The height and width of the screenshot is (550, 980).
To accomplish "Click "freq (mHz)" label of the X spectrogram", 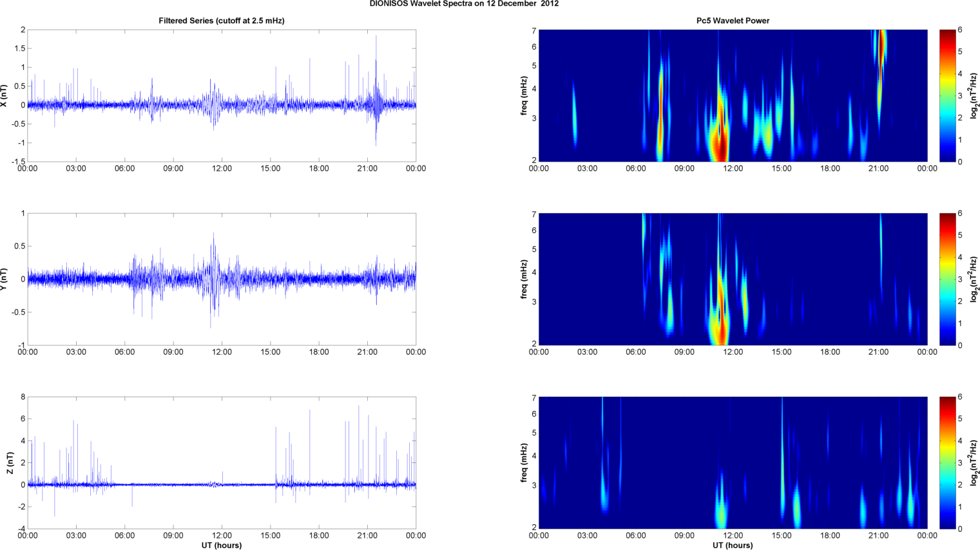I will 524,95.
